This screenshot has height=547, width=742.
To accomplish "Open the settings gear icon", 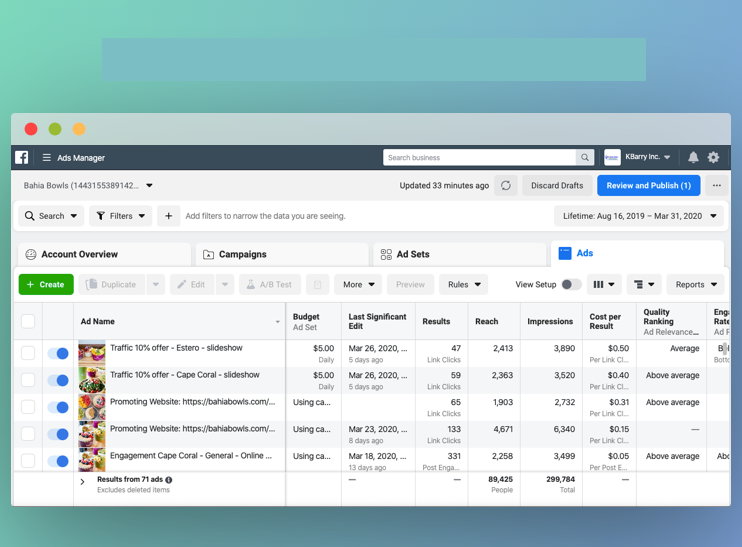I will click(713, 157).
